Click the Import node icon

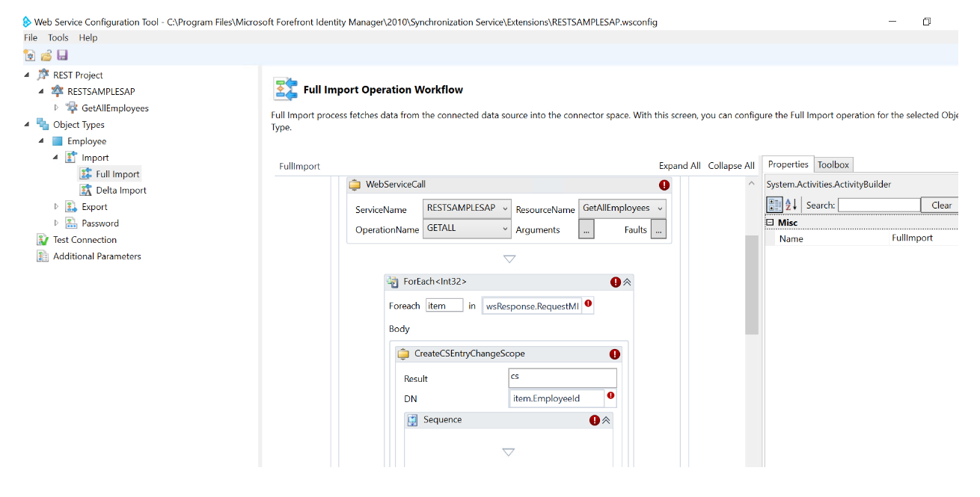point(71,157)
